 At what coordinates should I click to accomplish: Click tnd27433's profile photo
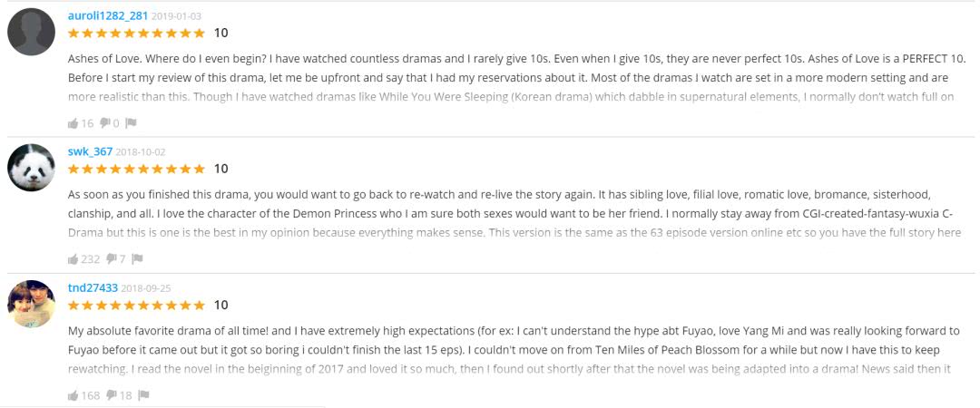[x=31, y=304]
